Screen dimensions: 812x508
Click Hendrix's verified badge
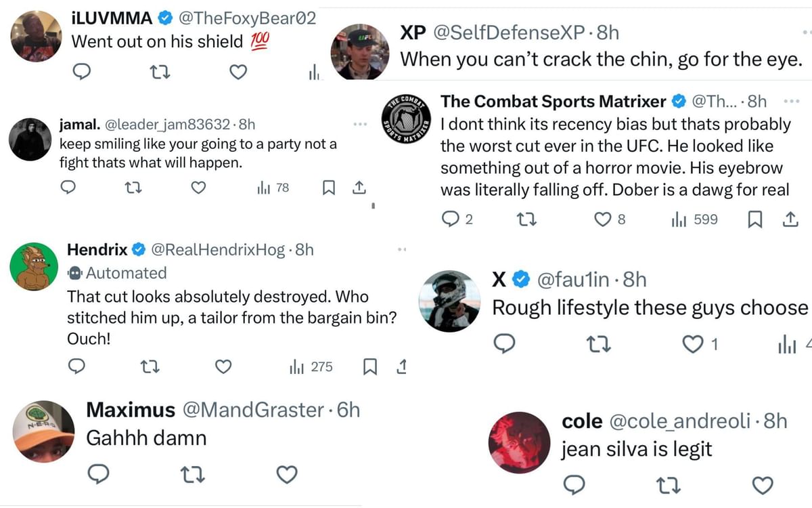coord(138,249)
